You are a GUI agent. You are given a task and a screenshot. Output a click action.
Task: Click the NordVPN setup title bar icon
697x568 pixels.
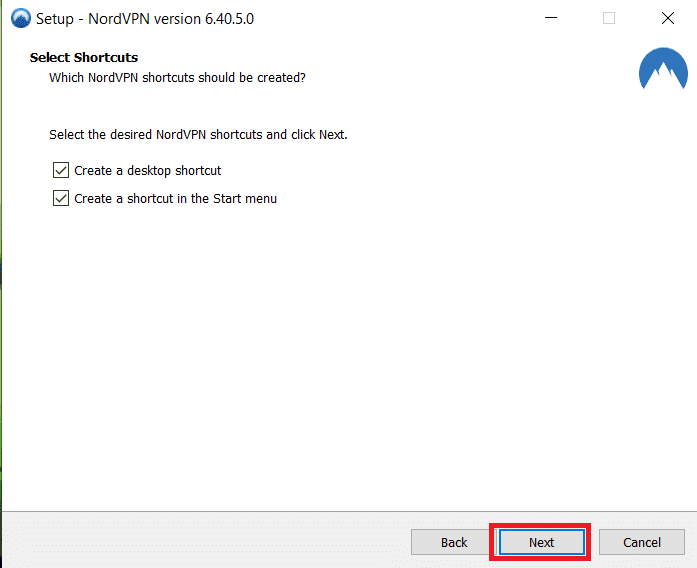pos(21,19)
